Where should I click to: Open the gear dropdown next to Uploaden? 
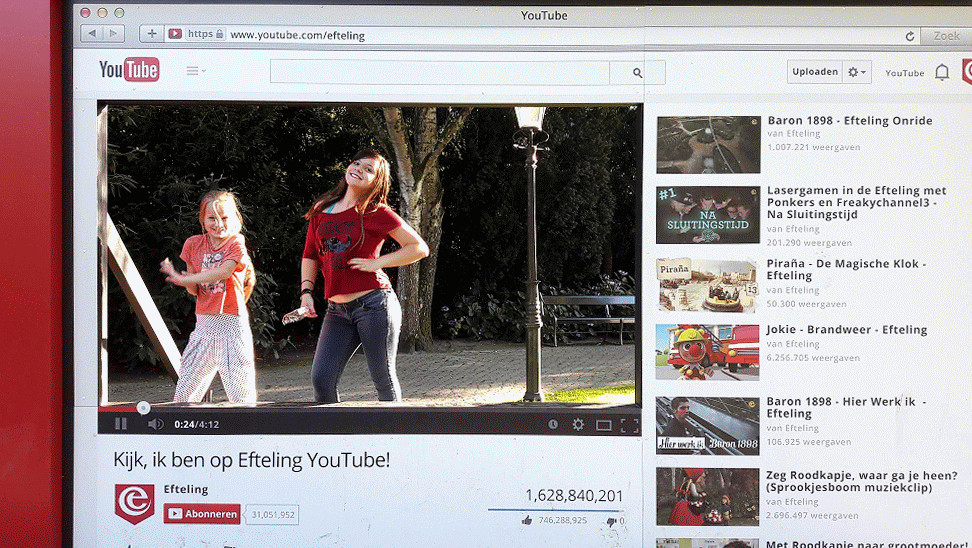(x=857, y=72)
